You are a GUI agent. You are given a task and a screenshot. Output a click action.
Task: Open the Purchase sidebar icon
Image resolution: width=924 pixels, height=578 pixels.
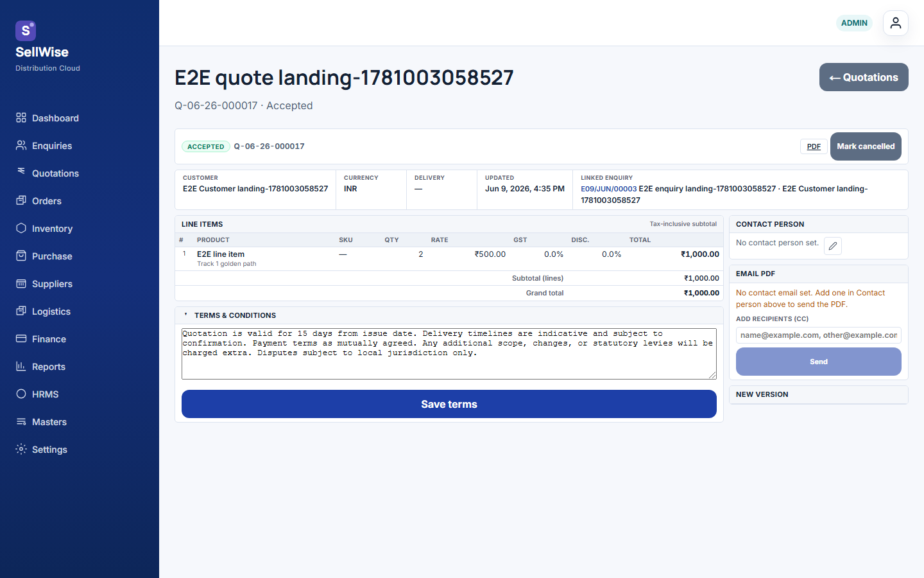click(x=21, y=256)
